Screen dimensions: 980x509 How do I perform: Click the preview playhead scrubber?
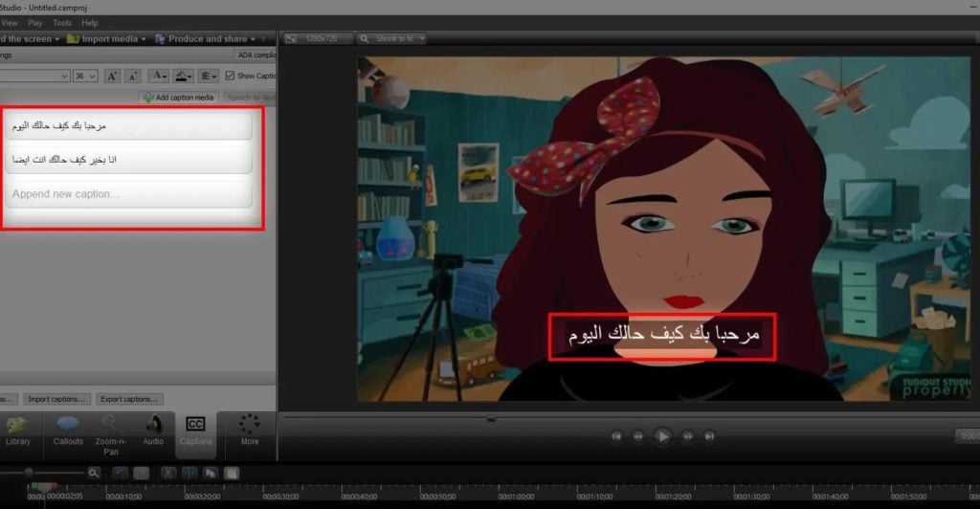(x=491, y=418)
